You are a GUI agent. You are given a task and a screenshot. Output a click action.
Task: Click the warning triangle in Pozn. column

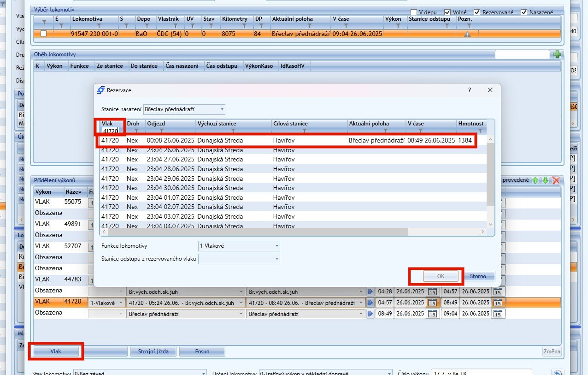click(x=467, y=34)
